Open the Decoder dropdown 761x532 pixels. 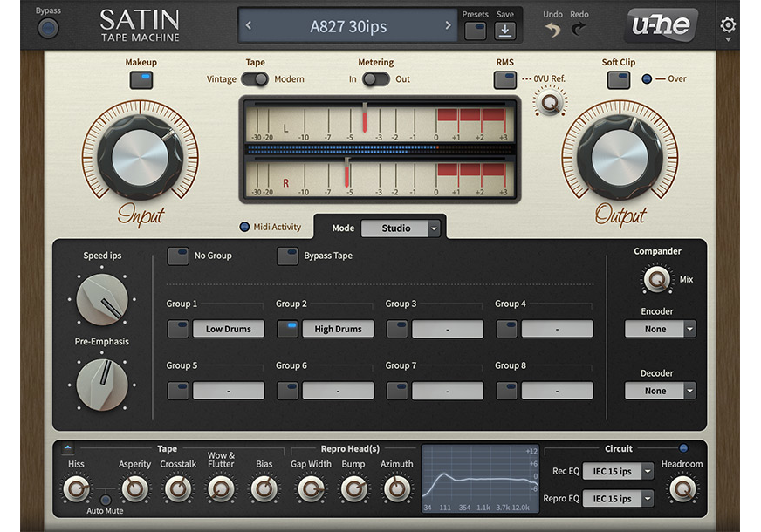[x=660, y=391]
